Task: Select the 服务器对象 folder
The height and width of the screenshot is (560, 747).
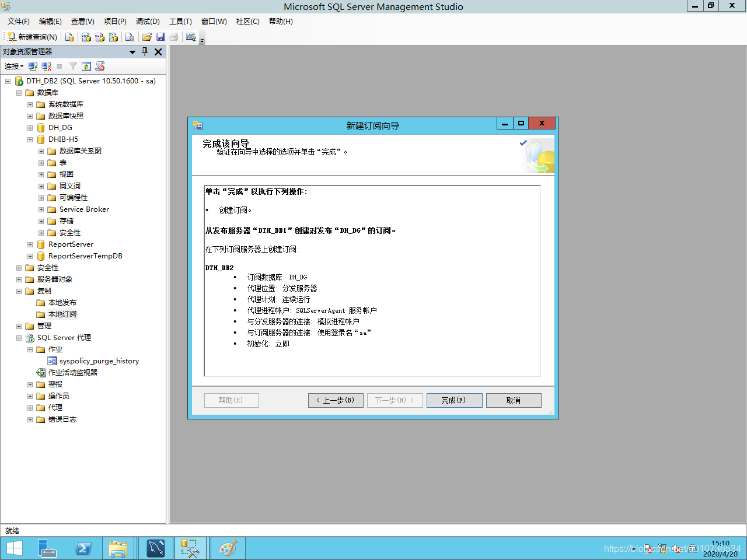Action: 55,279
